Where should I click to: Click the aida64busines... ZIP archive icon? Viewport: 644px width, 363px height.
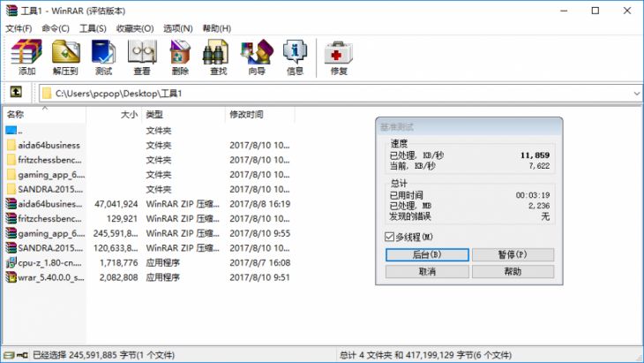(11, 204)
